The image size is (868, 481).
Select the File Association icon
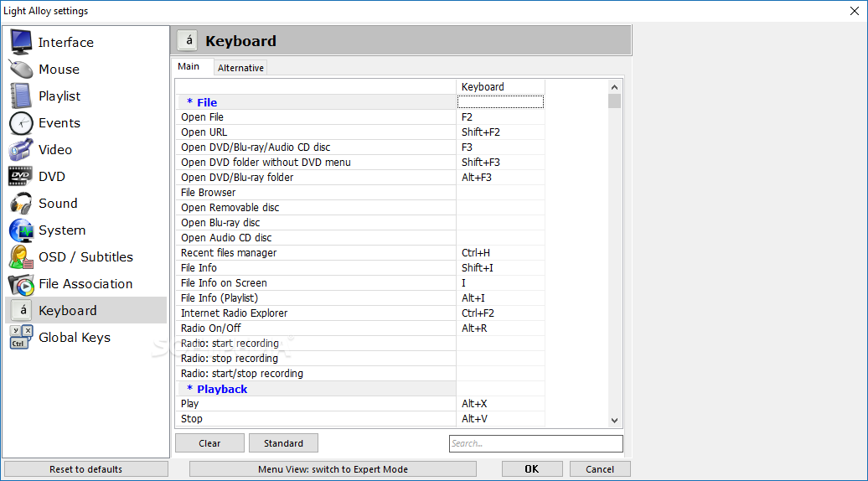[x=21, y=284]
